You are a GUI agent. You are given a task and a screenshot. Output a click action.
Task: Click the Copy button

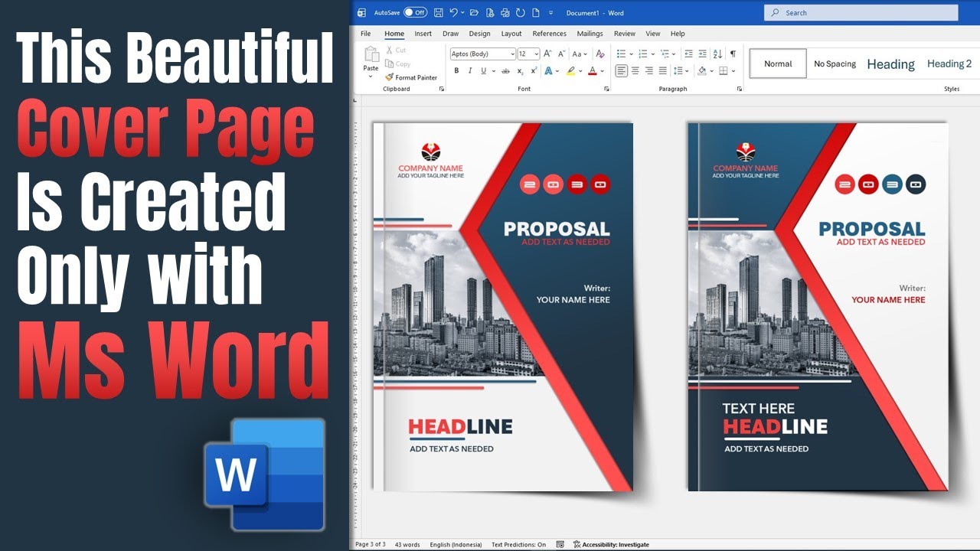click(x=398, y=64)
